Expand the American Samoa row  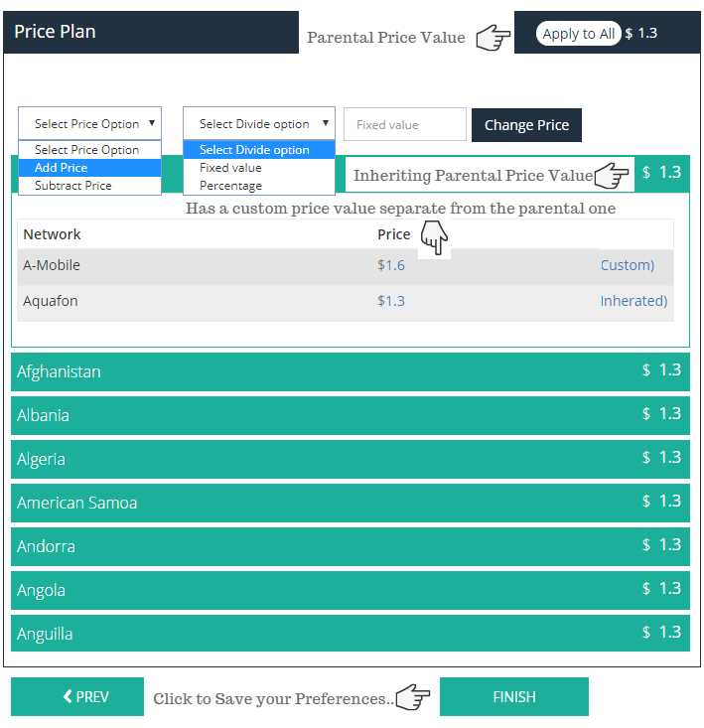[350, 503]
